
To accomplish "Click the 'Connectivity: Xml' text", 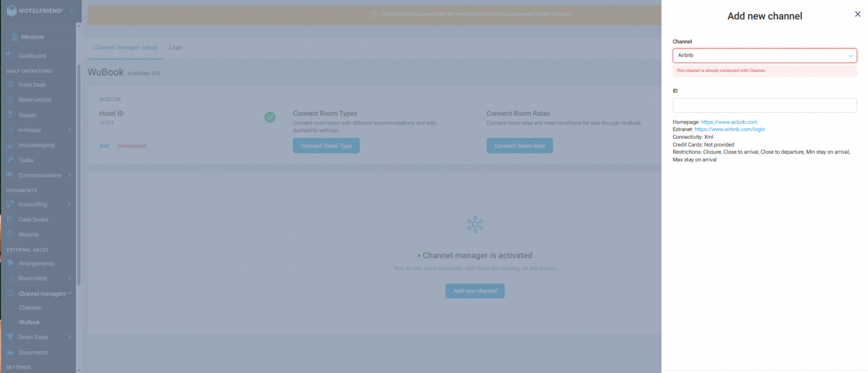I will pyautogui.click(x=693, y=137).
